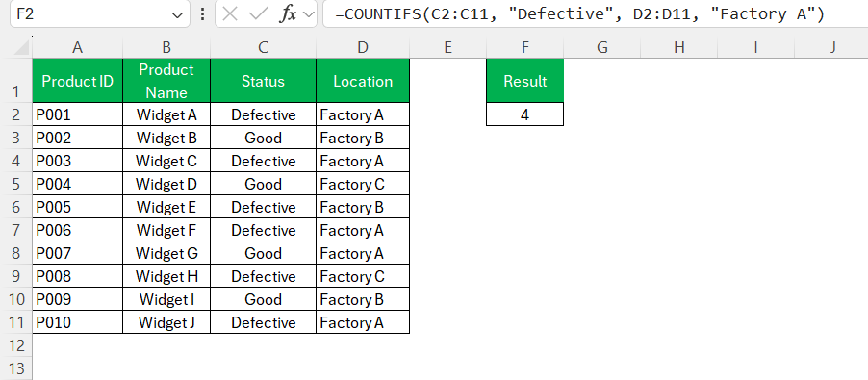Select column I header
Image resolution: width=868 pixels, height=380 pixels.
(756, 47)
